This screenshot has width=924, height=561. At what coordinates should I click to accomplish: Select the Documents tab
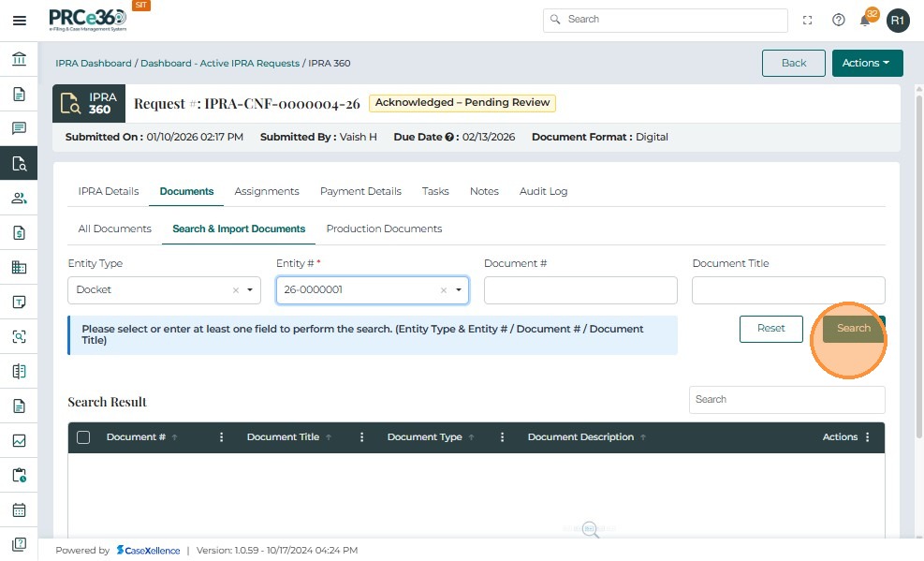(x=186, y=191)
